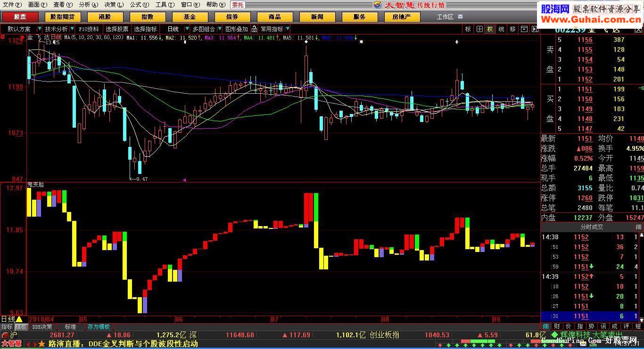Click the star icon in the ticker bar
The image size is (644, 349).
click(41, 344)
